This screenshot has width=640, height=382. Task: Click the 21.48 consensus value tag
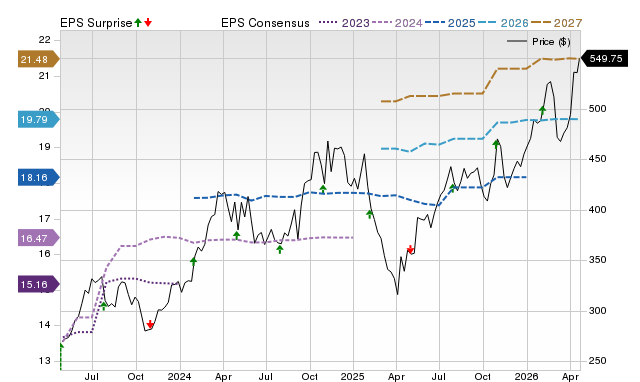38,60
